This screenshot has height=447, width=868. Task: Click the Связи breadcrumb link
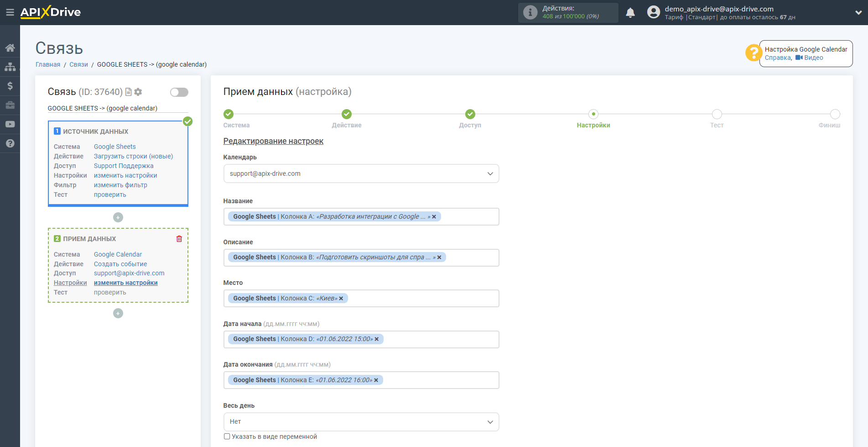tap(78, 64)
